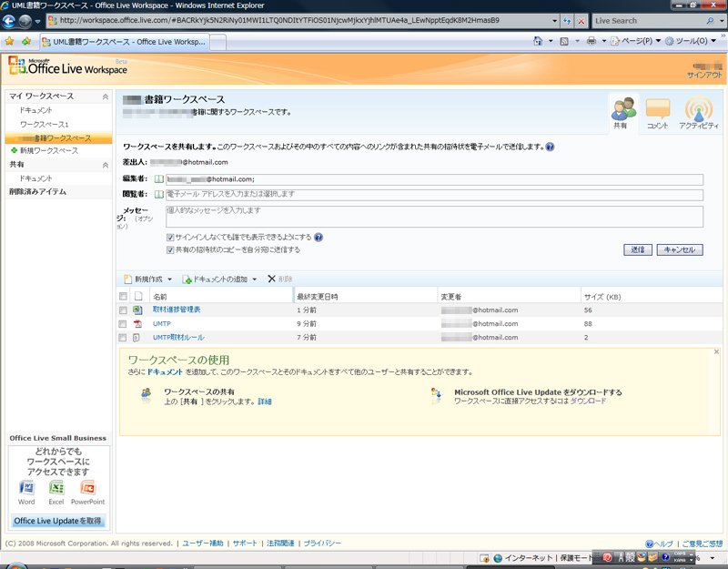Image resolution: width=728 pixels, height=569 pixels.
Task: Click the Favorites star icon
Action: [10, 41]
